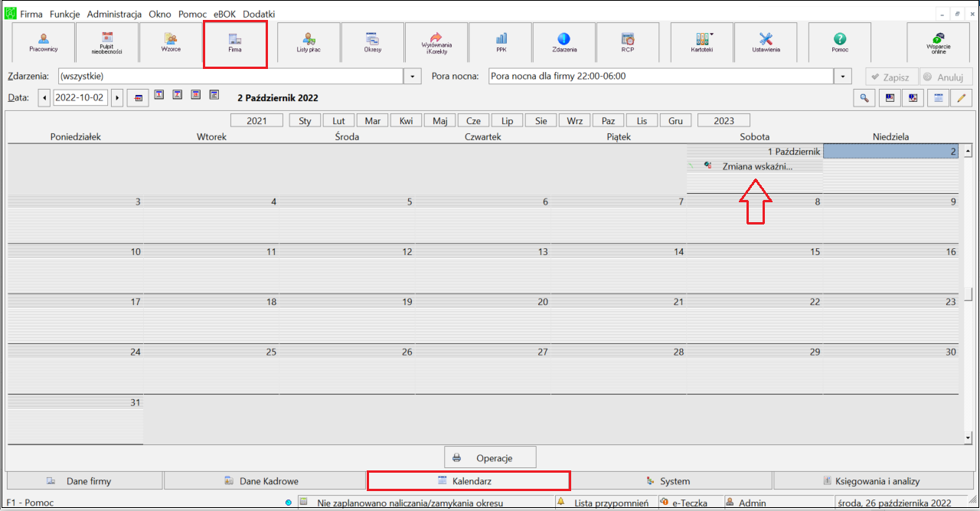Click the Wzorce toolbar icon
980x511 pixels.
(x=171, y=43)
